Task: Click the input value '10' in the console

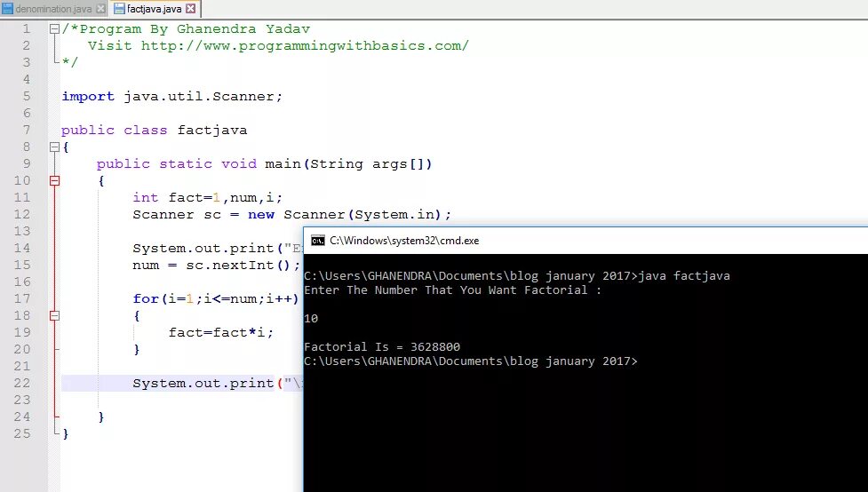Action: coord(311,319)
